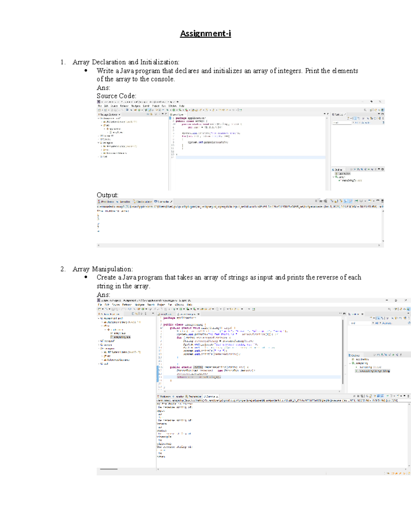Select arraystring.java editor tab in second screenshot
This screenshot has height=532, width=411.
click(x=188, y=314)
